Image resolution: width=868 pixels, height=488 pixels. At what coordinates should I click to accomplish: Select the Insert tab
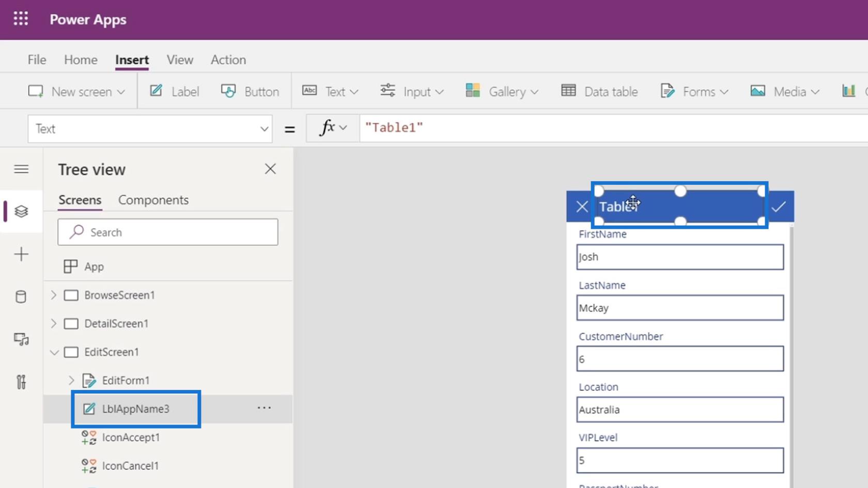132,60
